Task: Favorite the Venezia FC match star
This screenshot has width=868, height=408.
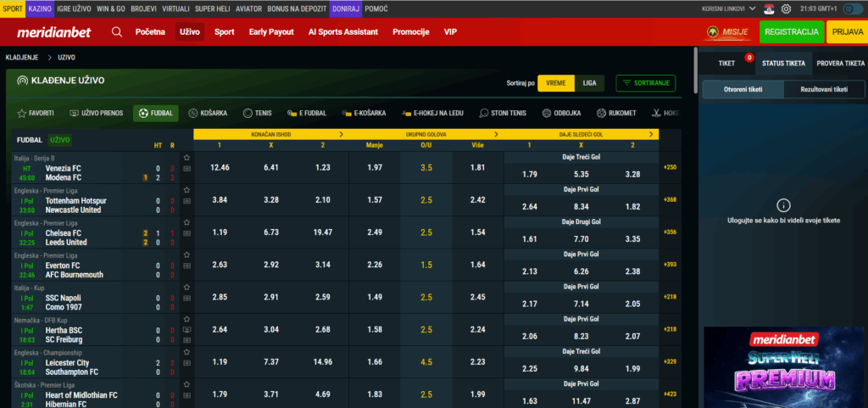Action: (186, 158)
